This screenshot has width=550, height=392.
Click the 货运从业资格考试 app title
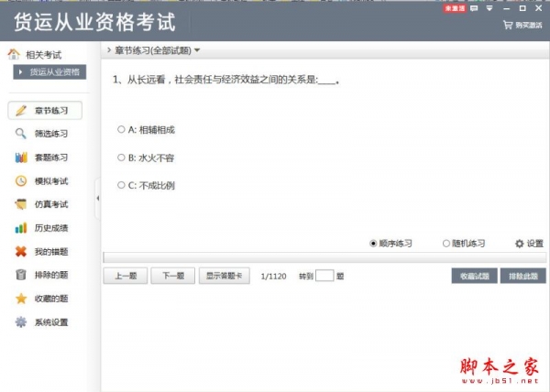pyautogui.click(x=94, y=22)
